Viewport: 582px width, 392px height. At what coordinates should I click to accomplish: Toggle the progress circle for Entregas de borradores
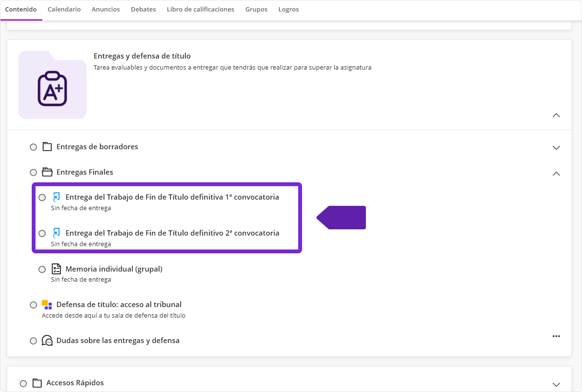pyautogui.click(x=33, y=147)
